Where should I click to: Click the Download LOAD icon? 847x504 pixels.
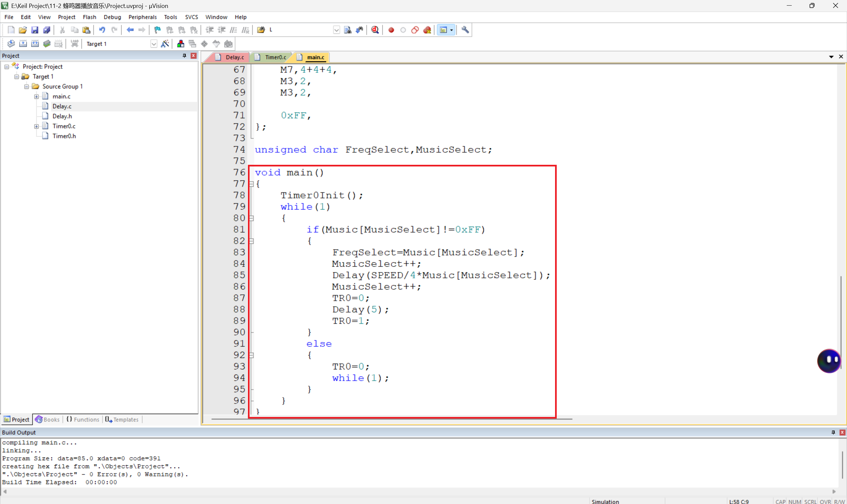pyautogui.click(x=74, y=44)
